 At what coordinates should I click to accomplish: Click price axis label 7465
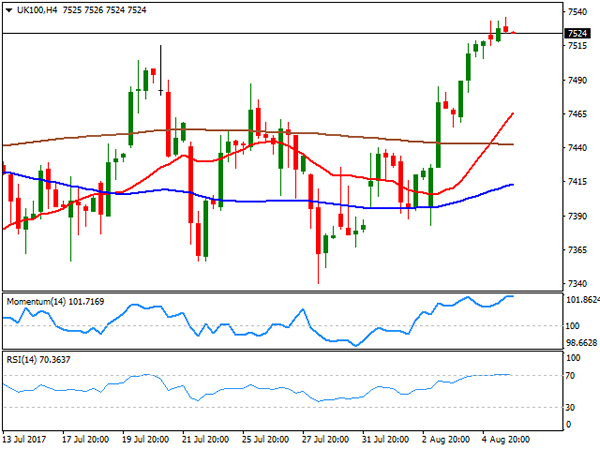(x=577, y=114)
